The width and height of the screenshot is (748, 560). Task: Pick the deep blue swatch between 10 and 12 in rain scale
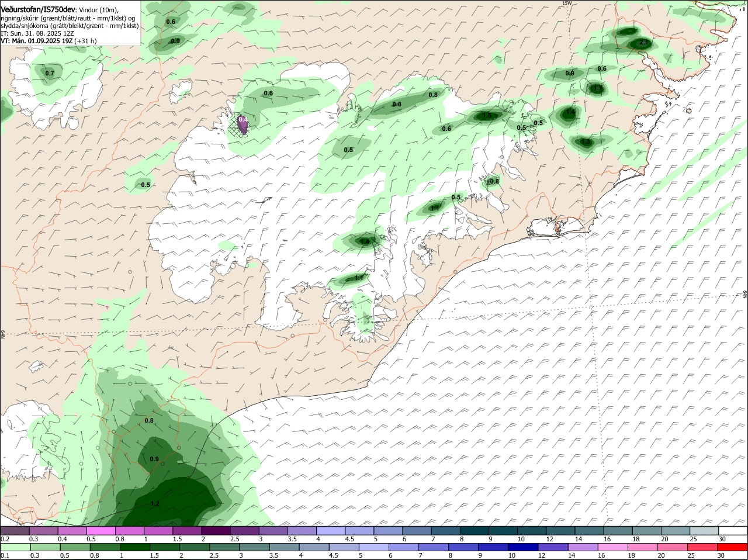[x=524, y=547]
